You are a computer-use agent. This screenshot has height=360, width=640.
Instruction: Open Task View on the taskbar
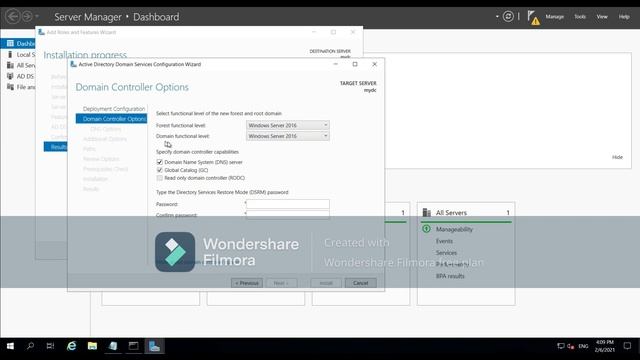point(50,346)
